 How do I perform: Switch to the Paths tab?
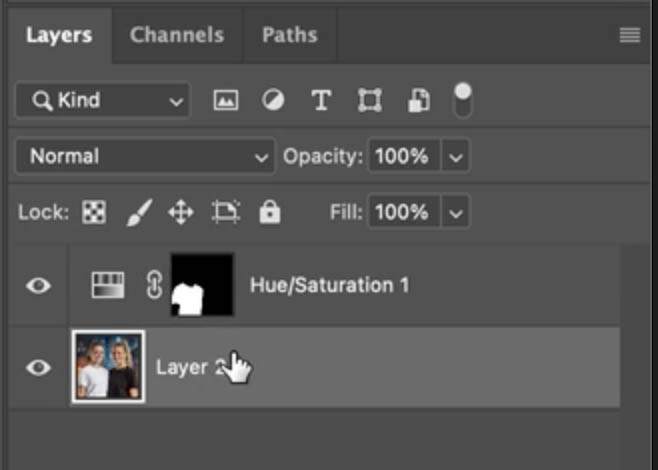[x=288, y=35]
